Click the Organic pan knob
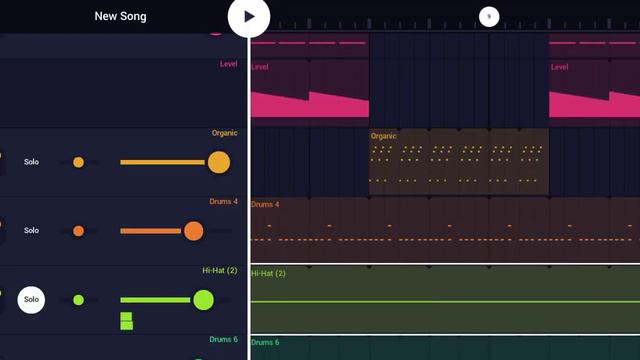640x360 pixels. coord(78,162)
